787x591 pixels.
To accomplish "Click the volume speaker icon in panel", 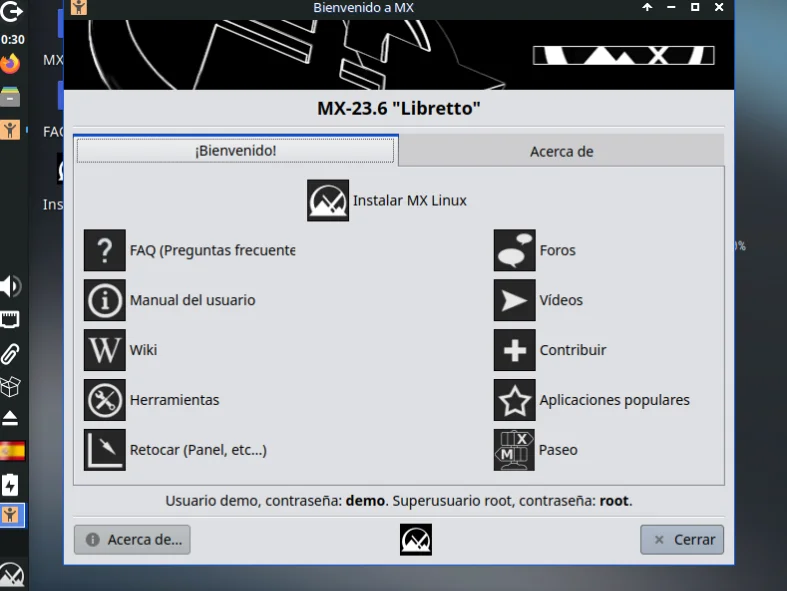I will (10, 287).
